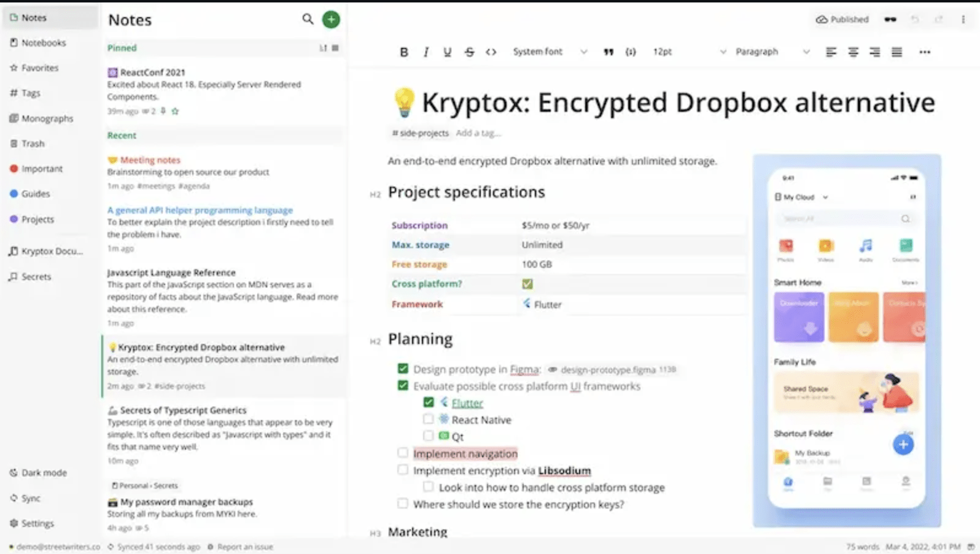Viewport: 980px width, 554px height.
Task: Check cross platform storage subtask
Action: point(428,486)
